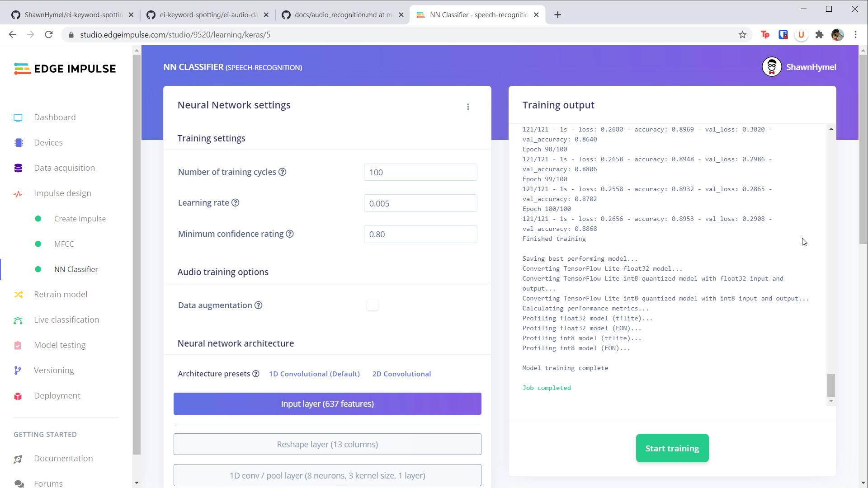Screen dimensions: 868x488
Task: Click the Start training button
Action: tap(672, 448)
